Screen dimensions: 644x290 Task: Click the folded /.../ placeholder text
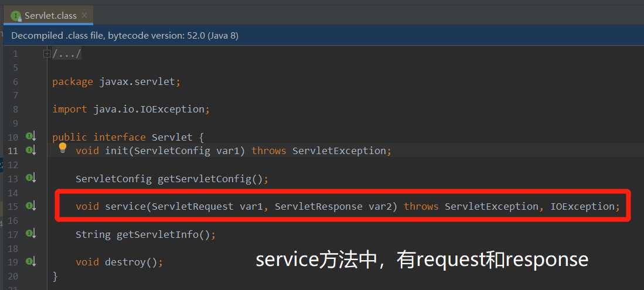coord(67,54)
